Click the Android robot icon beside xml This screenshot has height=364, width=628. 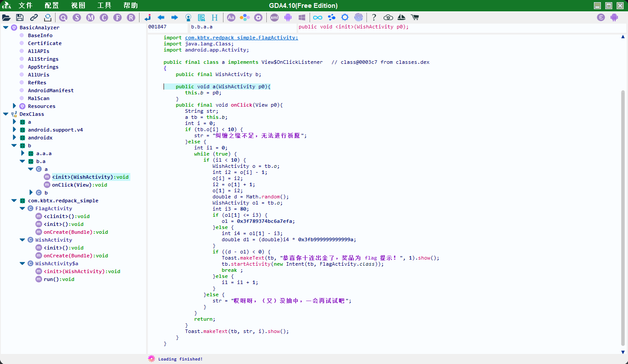coord(288,17)
